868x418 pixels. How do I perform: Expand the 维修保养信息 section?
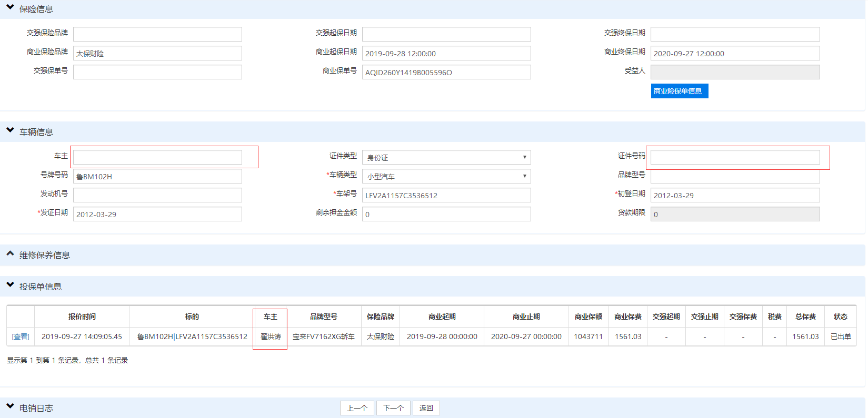(10, 253)
